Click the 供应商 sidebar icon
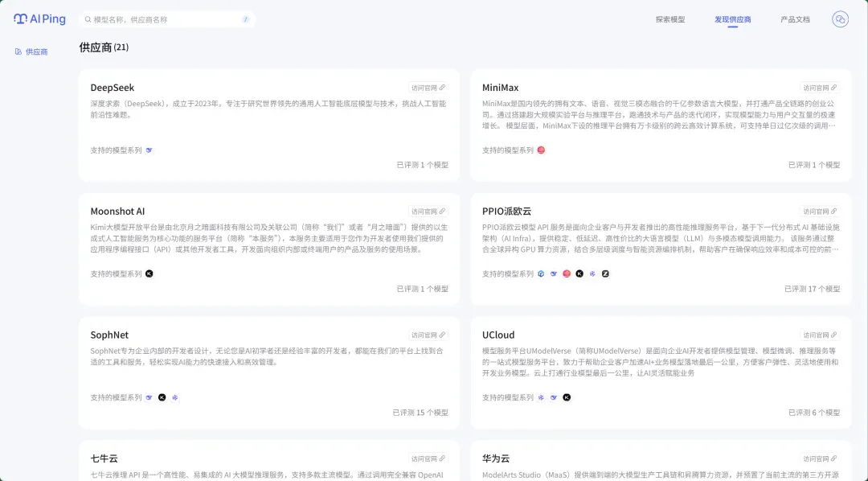The image size is (868, 481). tap(18, 51)
